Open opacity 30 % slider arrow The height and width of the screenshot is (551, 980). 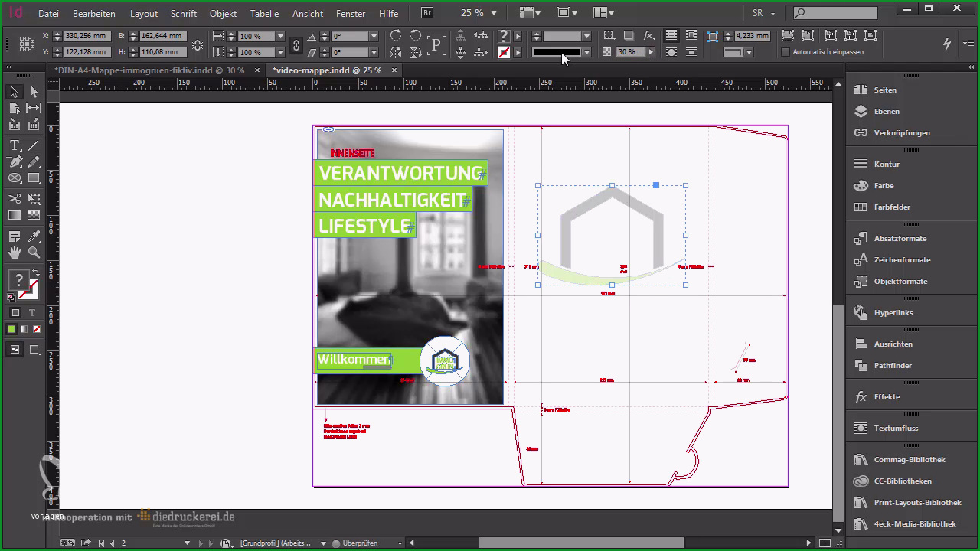click(x=651, y=52)
